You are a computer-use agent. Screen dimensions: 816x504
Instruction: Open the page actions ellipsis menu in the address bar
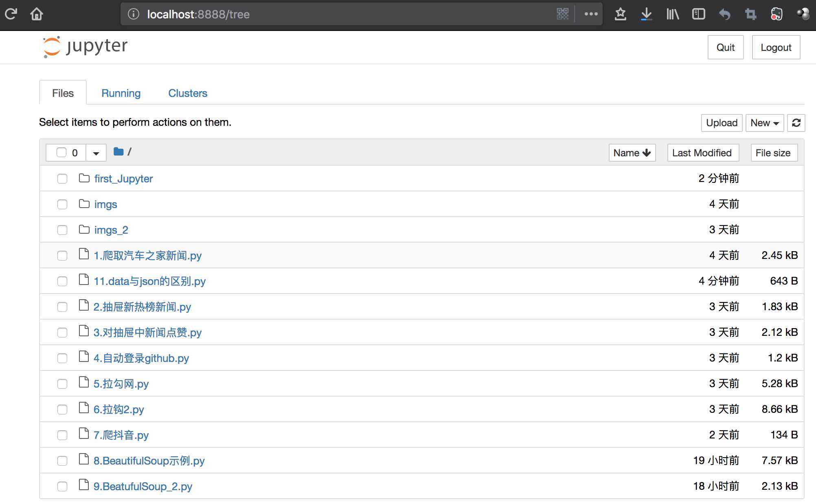591,14
